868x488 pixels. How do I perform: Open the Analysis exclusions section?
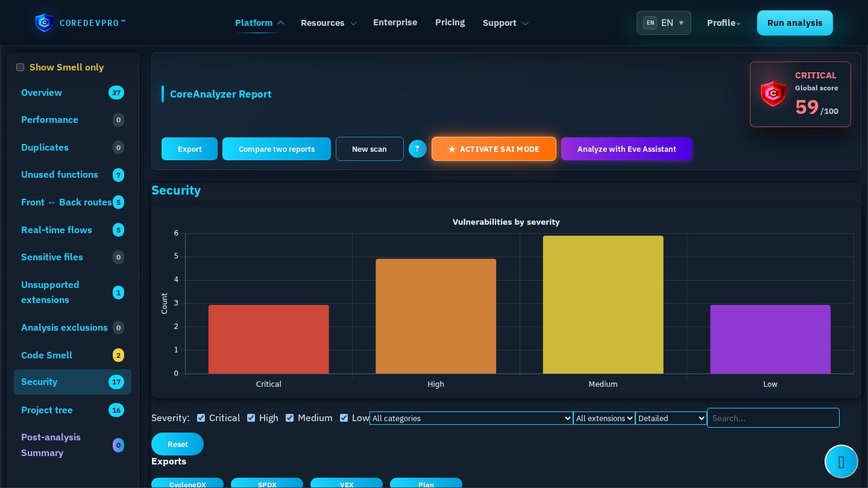72,328
